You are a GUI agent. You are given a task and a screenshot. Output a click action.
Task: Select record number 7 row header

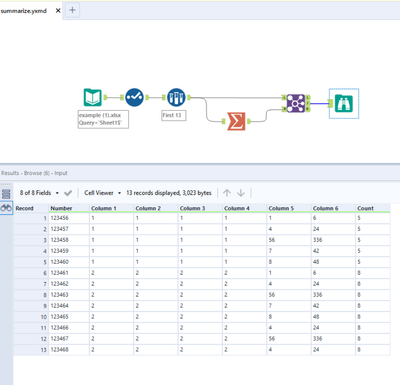31,284
